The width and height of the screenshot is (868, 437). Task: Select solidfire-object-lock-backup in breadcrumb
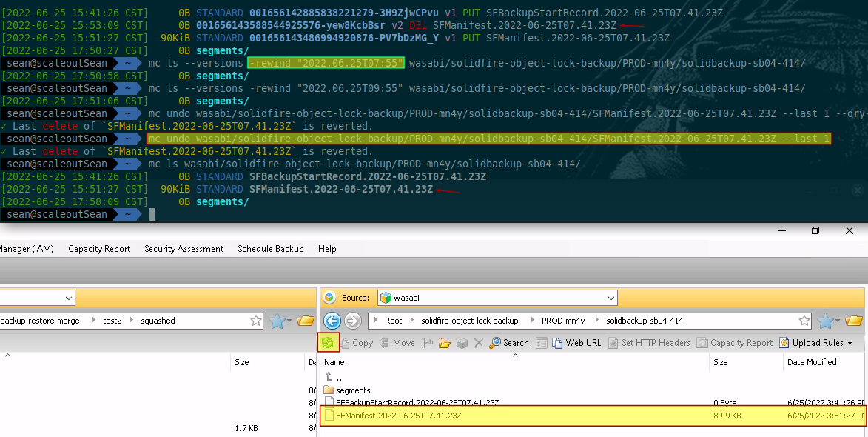click(469, 321)
